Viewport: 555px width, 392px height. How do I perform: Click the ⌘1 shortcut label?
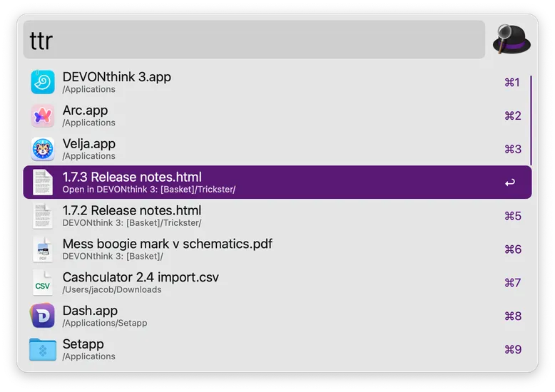point(512,83)
